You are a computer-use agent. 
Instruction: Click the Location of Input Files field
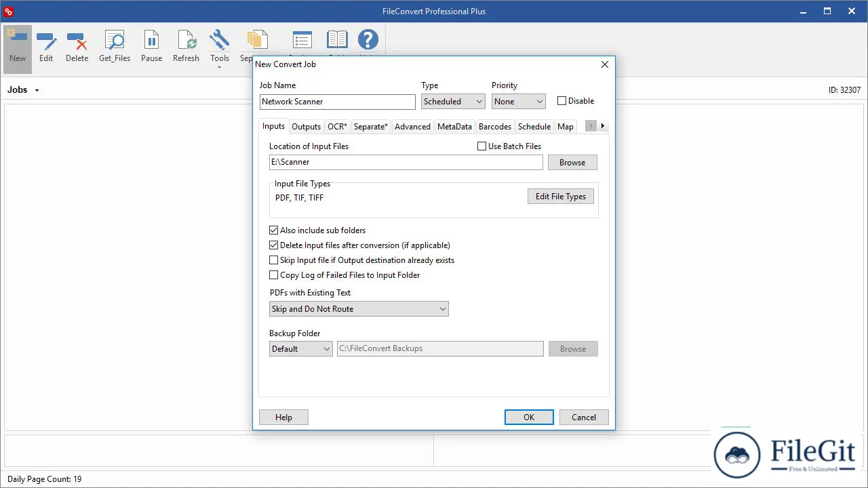pos(406,163)
